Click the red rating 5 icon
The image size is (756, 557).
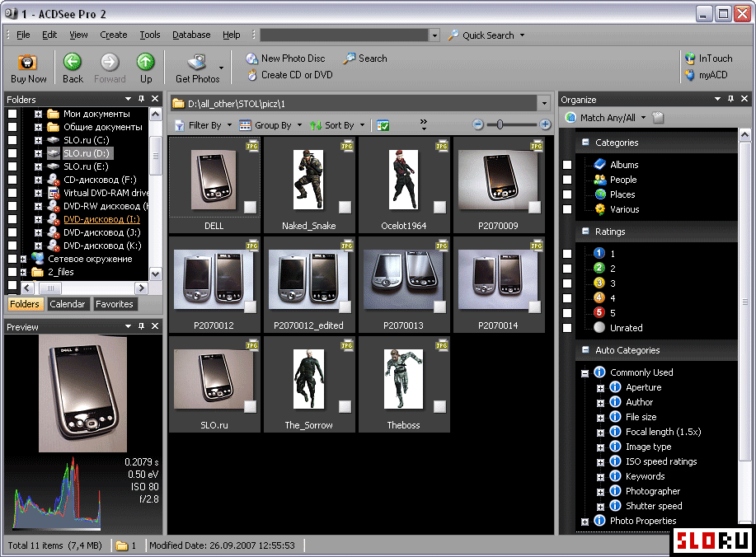(599, 313)
